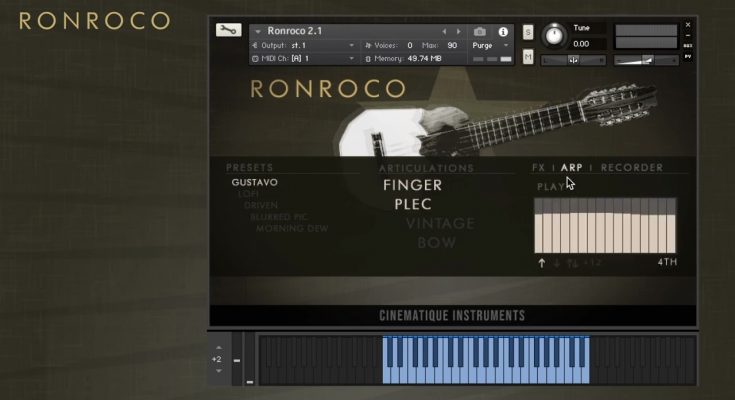The image size is (735, 400).
Task: Switch to the FX tab
Action: pyautogui.click(x=539, y=168)
